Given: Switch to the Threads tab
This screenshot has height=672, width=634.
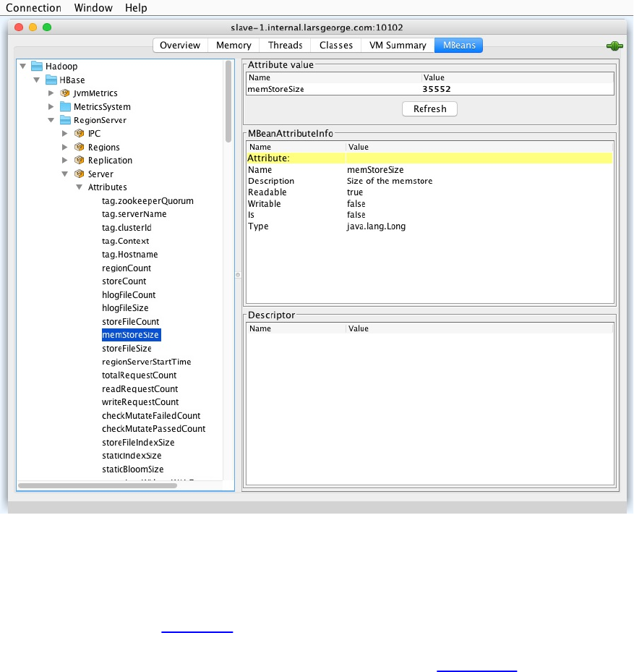Looking at the screenshot, I should tap(286, 45).
